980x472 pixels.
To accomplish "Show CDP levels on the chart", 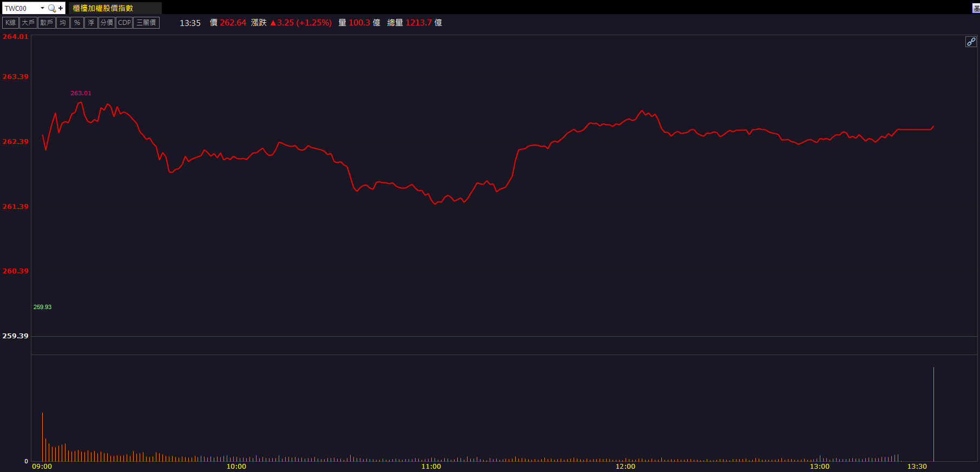I will pyautogui.click(x=124, y=23).
